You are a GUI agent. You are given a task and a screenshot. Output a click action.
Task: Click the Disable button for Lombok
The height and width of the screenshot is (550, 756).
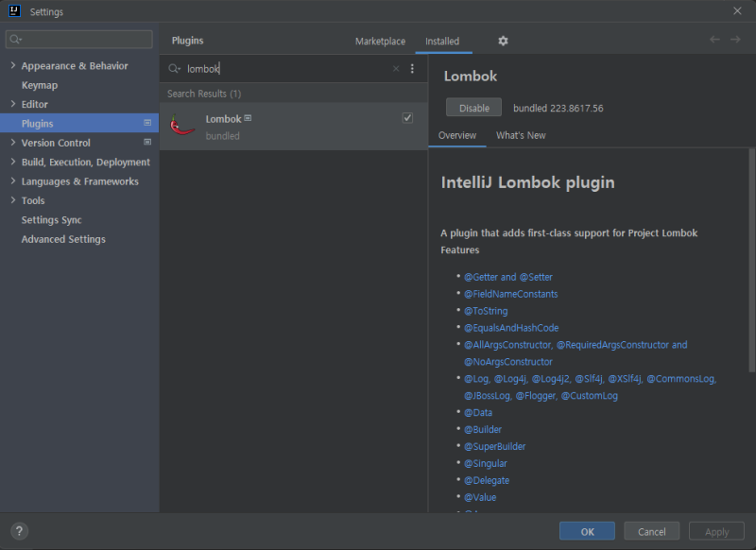point(473,107)
